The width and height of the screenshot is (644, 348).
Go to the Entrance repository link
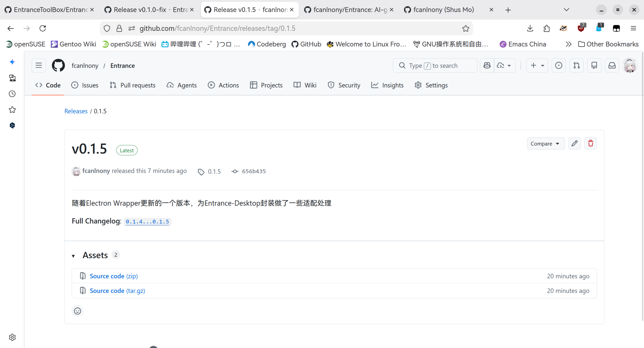(x=123, y=65)
